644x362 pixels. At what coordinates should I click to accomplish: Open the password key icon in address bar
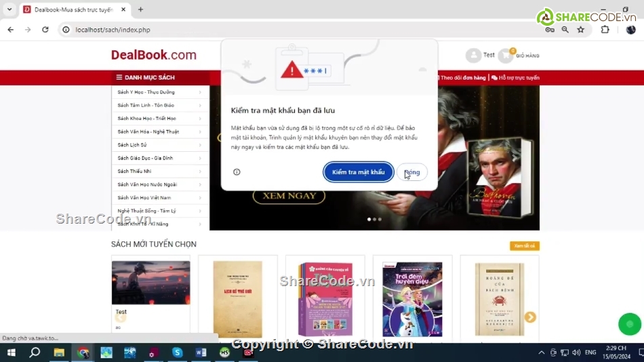550,30
